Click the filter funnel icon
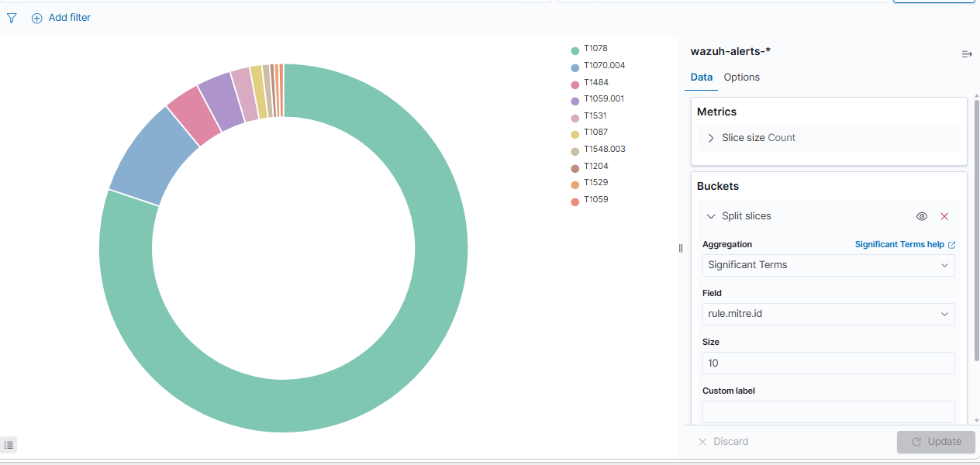The height and width of the screenshot is (465, 980). [x=12, y=18]
